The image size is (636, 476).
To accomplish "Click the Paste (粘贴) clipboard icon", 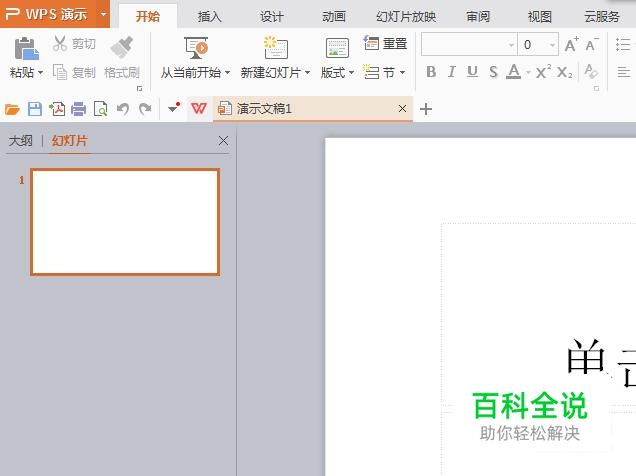I will coord(26,48).
